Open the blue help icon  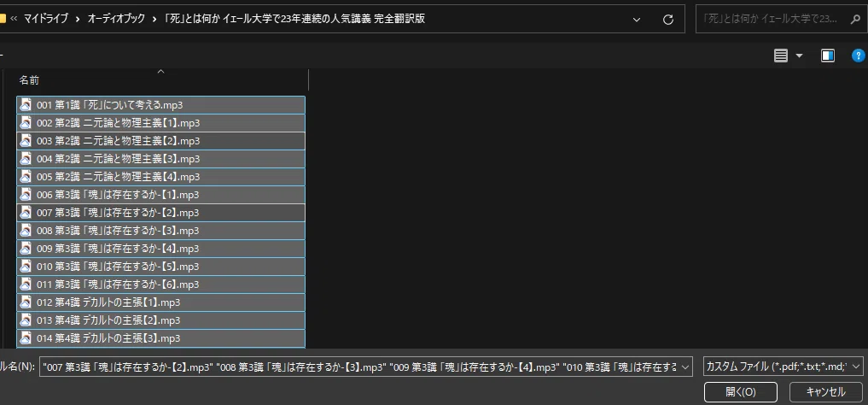[x=858, y=56]
